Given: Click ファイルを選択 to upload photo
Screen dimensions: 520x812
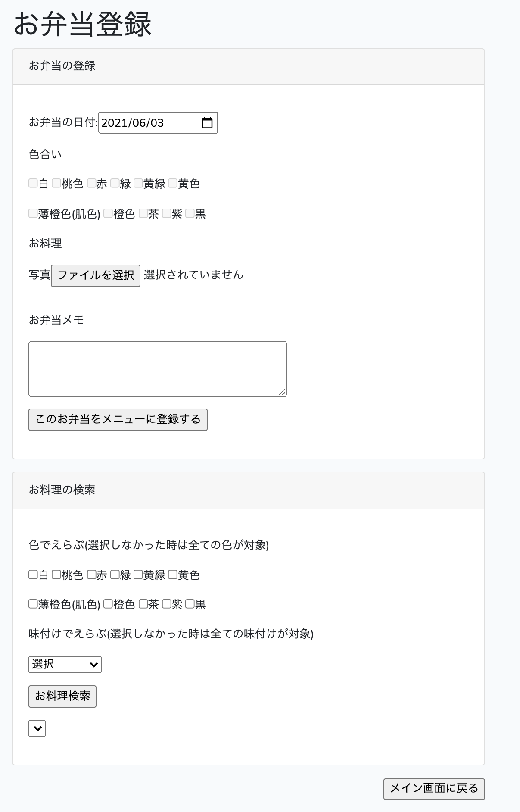Looking at the screenshot, I should click(x=96, y=275).
